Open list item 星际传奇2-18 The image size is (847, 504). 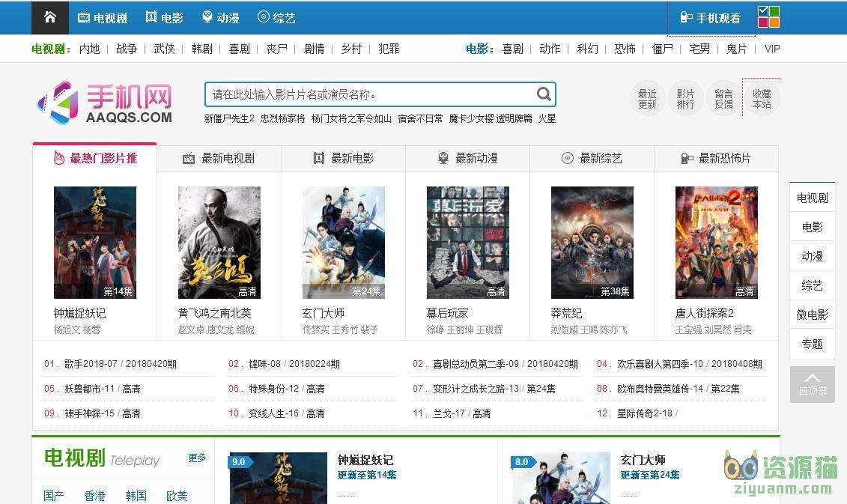645,413
